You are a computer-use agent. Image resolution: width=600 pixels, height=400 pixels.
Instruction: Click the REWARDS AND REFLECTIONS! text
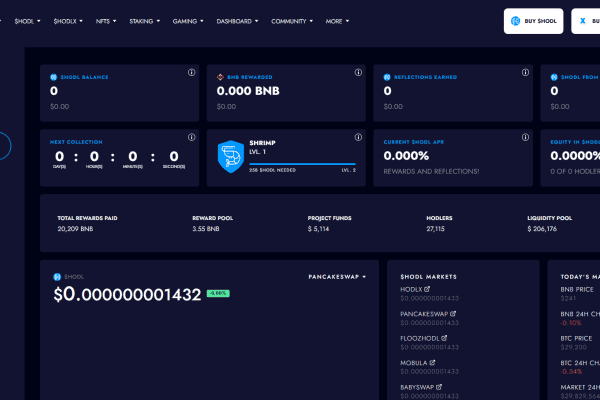(431, 171)
